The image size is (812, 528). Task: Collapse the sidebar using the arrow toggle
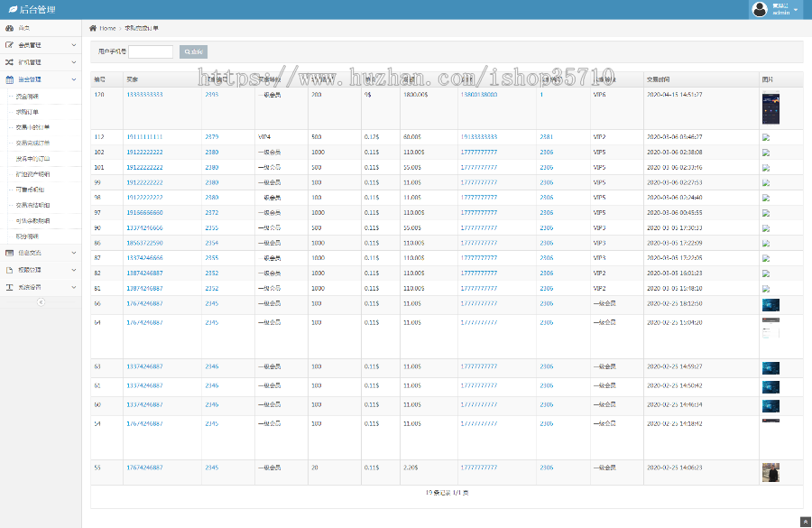click(x=41, y=302)
